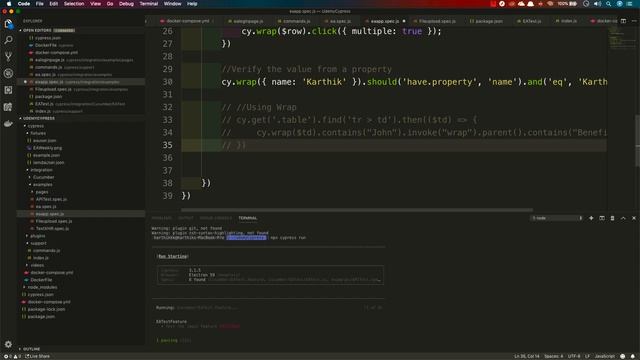Expand the Outline section
Image resolution: width=640 pixels, height=360 pixels.
[31, 349]
